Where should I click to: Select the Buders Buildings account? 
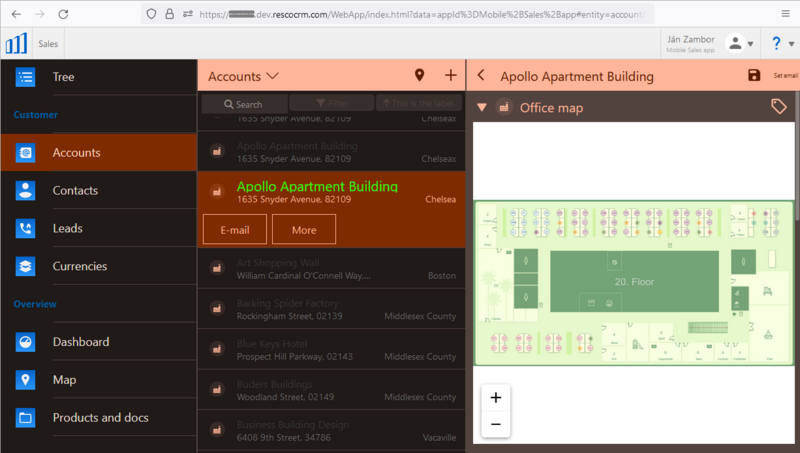point(331,390)
